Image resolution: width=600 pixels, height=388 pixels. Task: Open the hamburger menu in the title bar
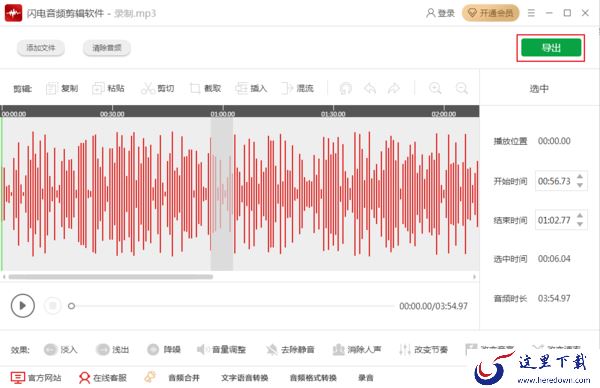531,13
